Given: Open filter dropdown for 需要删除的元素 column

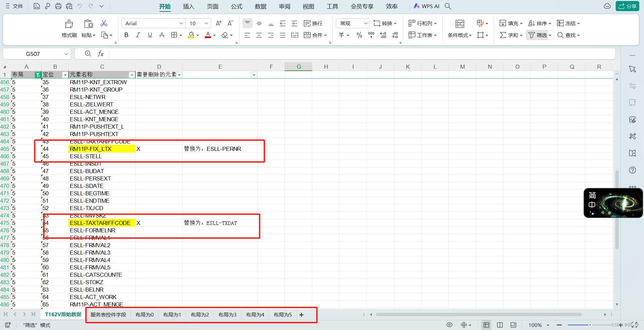Looking at the screenshot, I should (x=179, y=75).
